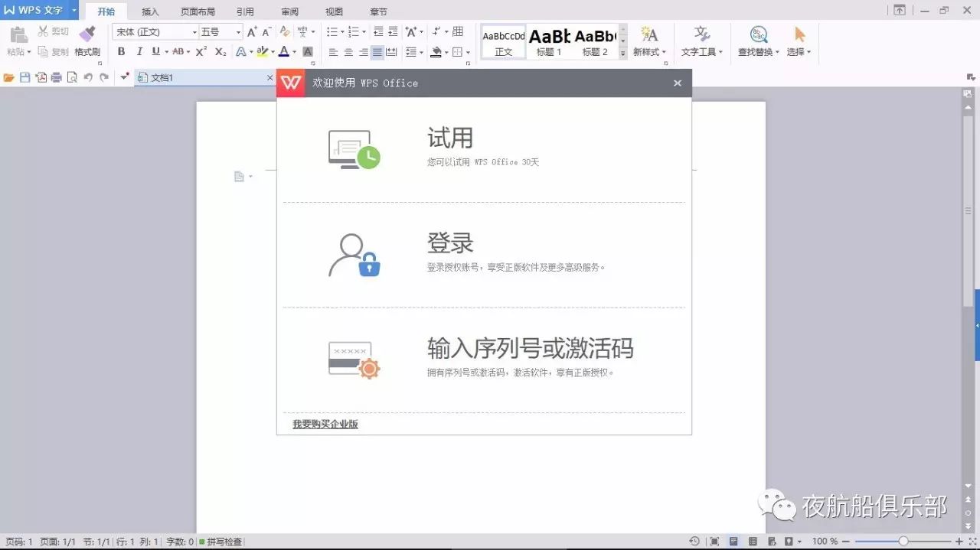Select the 试用 trial option
The width and height of the screenshot is (980, 550).
coord(449,138)
